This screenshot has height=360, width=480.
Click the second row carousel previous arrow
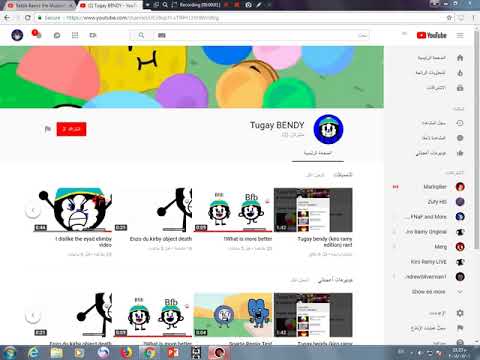pos(33,315)
